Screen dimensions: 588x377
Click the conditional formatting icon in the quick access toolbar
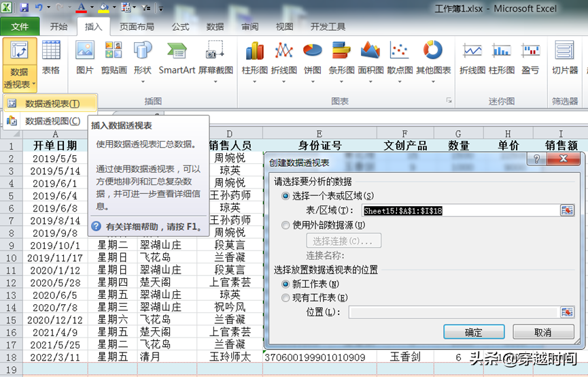[126, 7]
